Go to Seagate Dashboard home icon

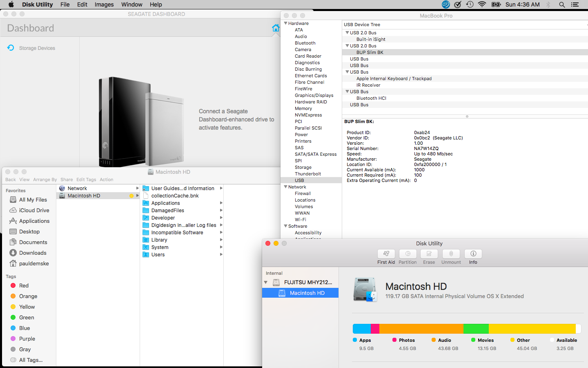point(276,28)
